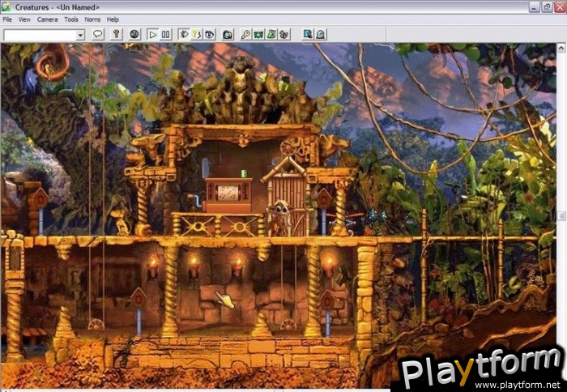This screenshot has height=392, width=567.
Task: Open the Camera menu
Action: (47, 19)
